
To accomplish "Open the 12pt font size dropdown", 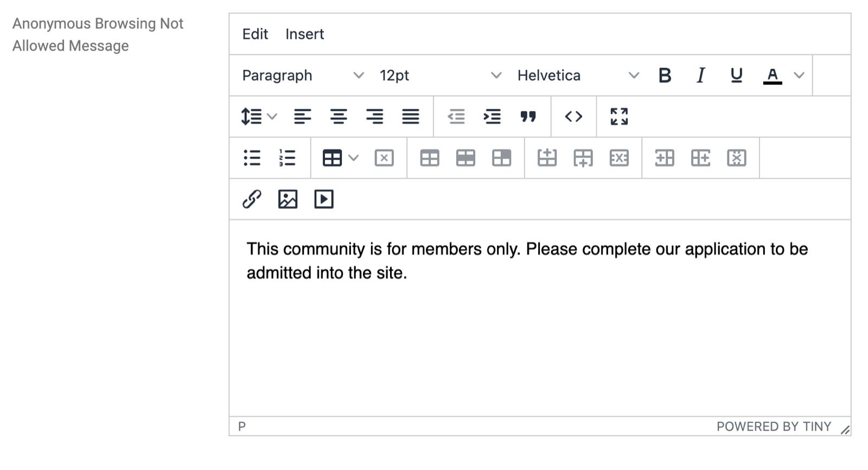I will (x=440, y=75).
